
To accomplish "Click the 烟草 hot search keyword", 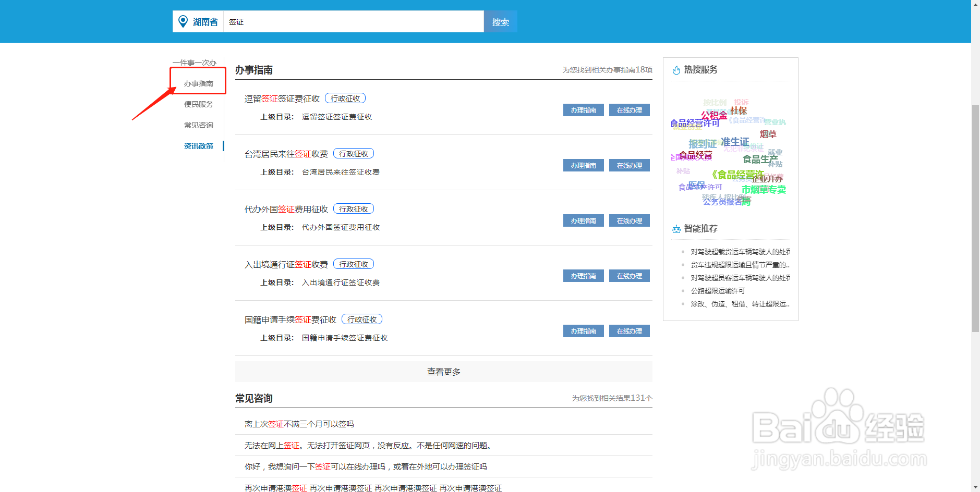I will (x=768, y=134).
